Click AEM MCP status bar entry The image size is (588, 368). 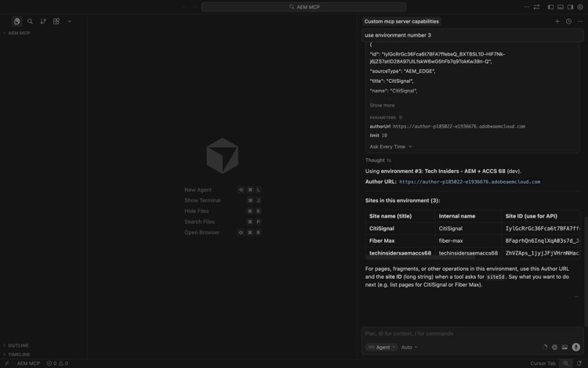pyautogui.click(x=28, y=363)
